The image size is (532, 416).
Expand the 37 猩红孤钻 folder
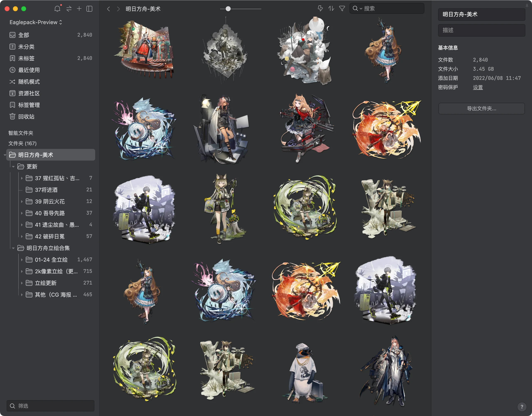(x=22, y=178)
